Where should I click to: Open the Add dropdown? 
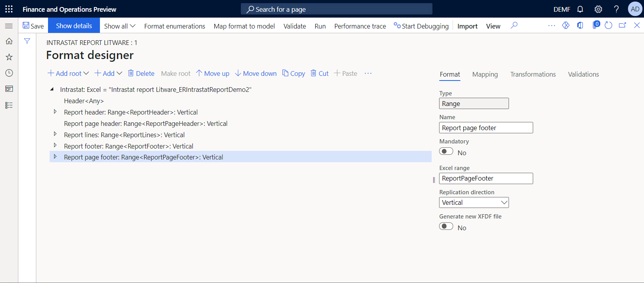click(x=109, y=73)
